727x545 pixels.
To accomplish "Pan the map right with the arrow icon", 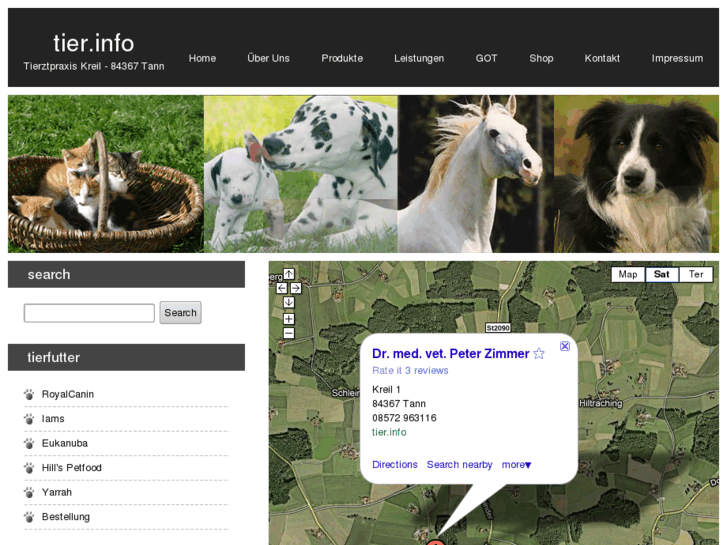I will click(296, 288).
